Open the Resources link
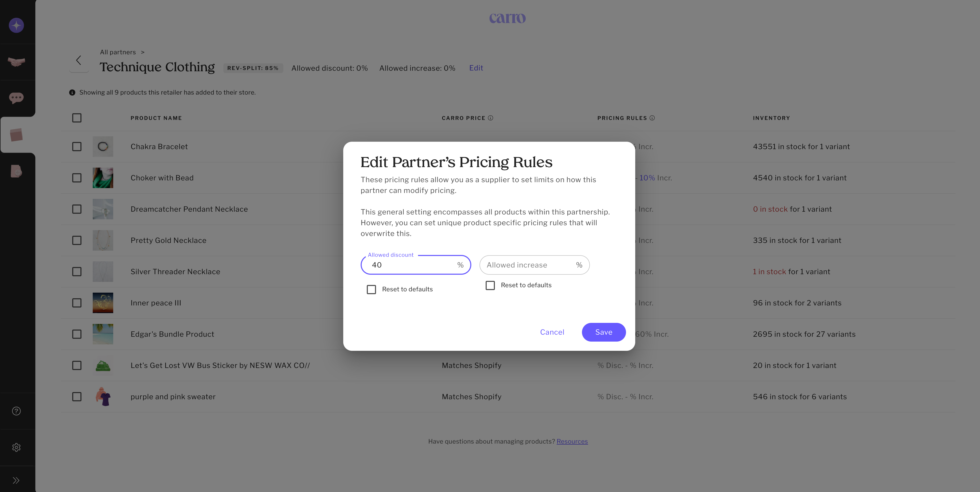Screen dimensions: 980x492 [572, 442]
